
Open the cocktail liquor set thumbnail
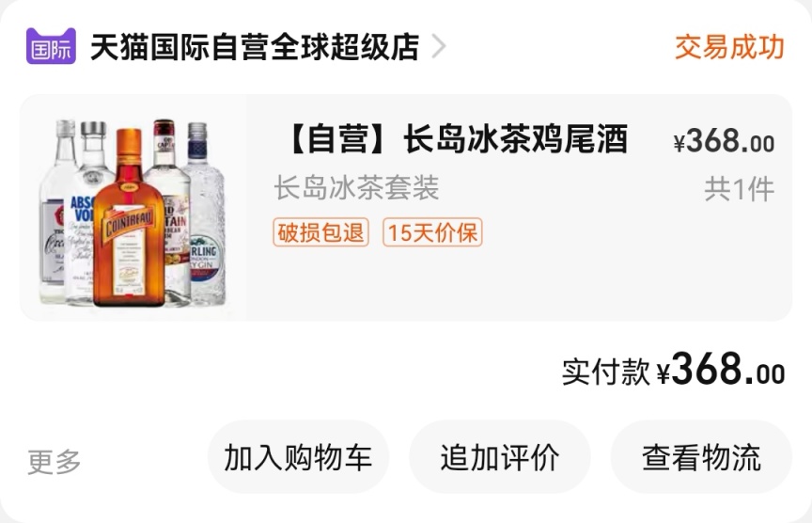133,208
